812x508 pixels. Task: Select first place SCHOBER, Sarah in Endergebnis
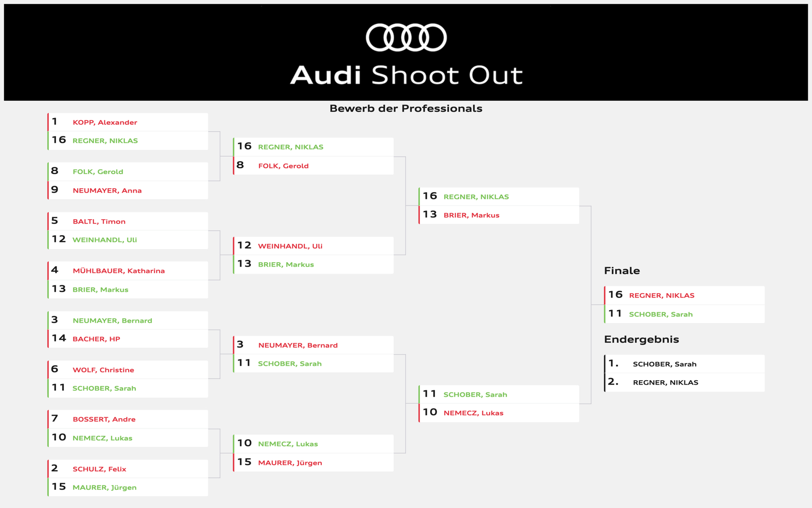tap(684, 364)
